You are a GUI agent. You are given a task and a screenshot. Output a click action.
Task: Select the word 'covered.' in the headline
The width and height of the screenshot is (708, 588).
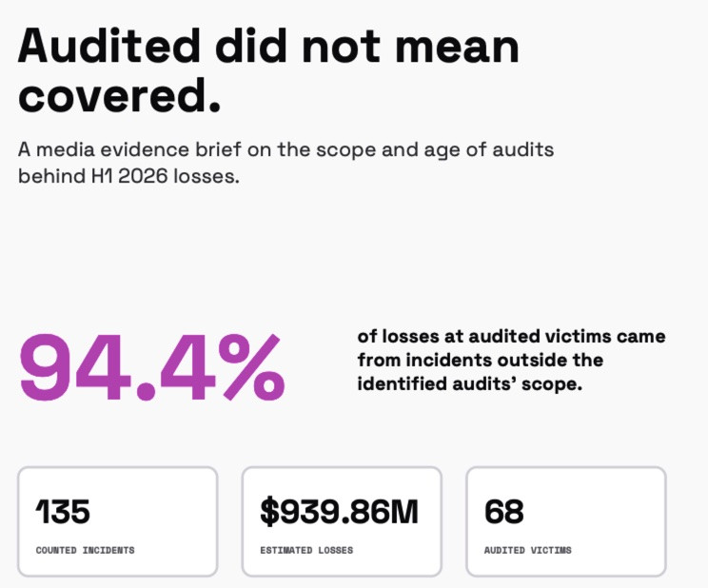point(120,96)
